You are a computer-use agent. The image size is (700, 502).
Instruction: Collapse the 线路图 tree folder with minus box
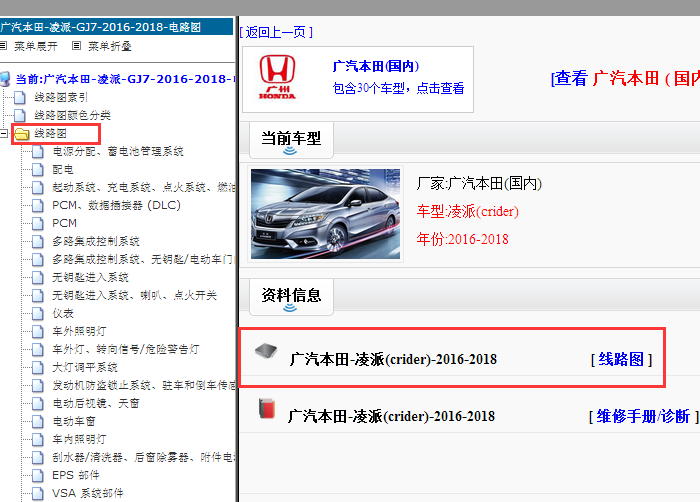pyautogui.click(x=3, y=133)
